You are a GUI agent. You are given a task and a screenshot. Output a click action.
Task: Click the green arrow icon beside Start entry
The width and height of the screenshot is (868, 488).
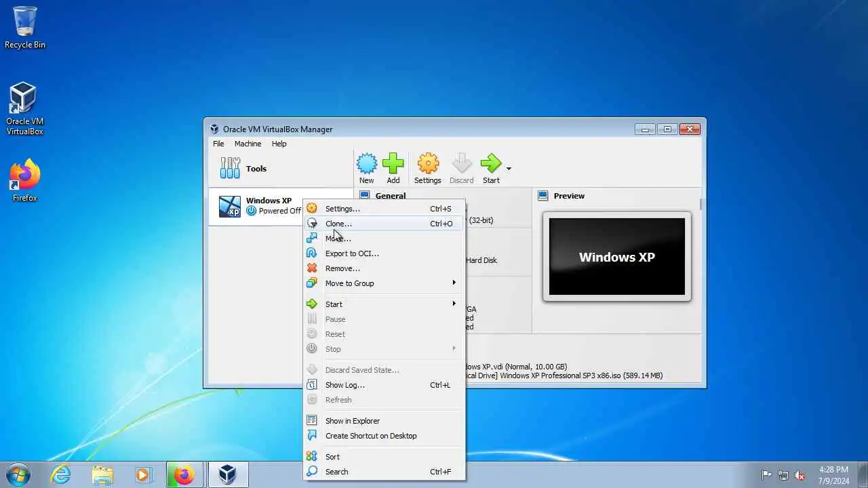click(312, 304)
